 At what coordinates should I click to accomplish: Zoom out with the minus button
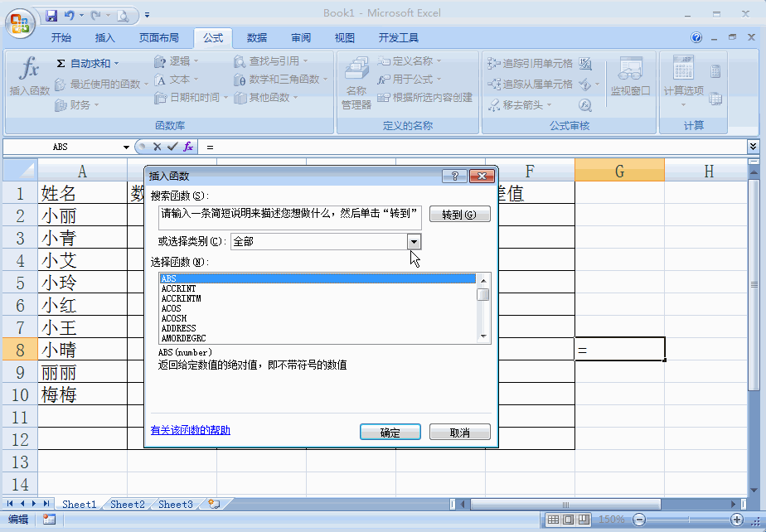(639, 520)
